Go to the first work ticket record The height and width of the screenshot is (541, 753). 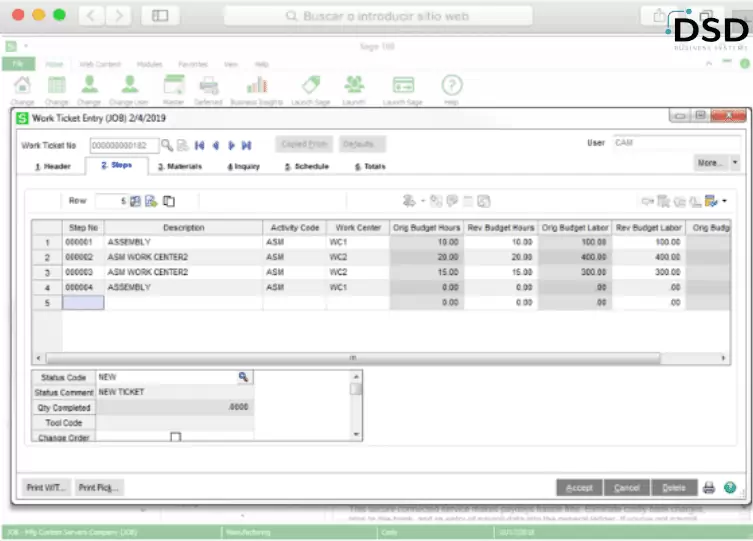click(x=199, y=145)
